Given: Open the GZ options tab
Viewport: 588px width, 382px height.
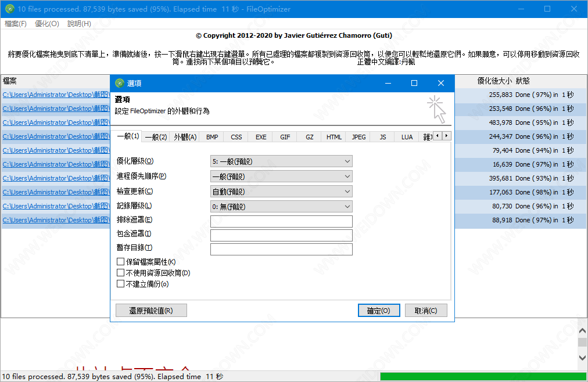Looking at the screenshot, I should coord(309,137).
